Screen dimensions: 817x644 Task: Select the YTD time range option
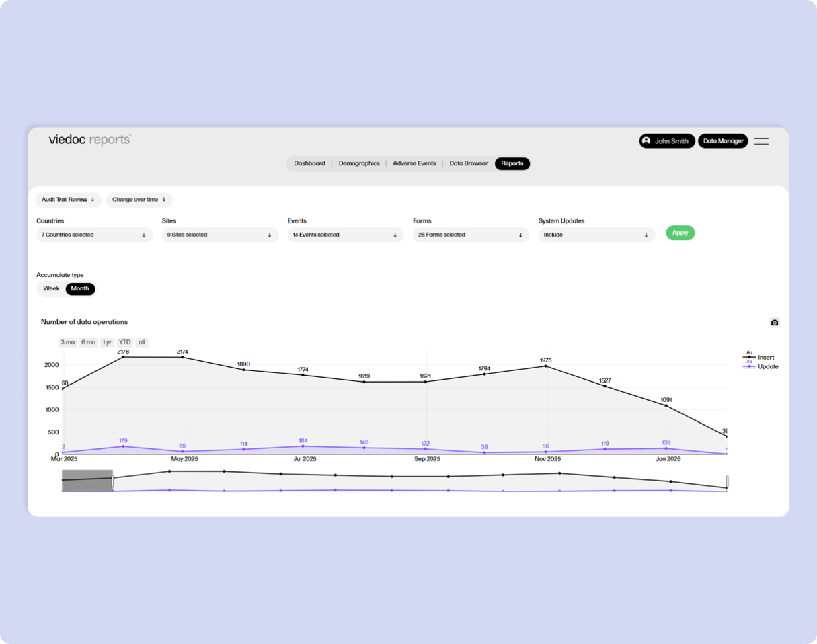[124, 342]
